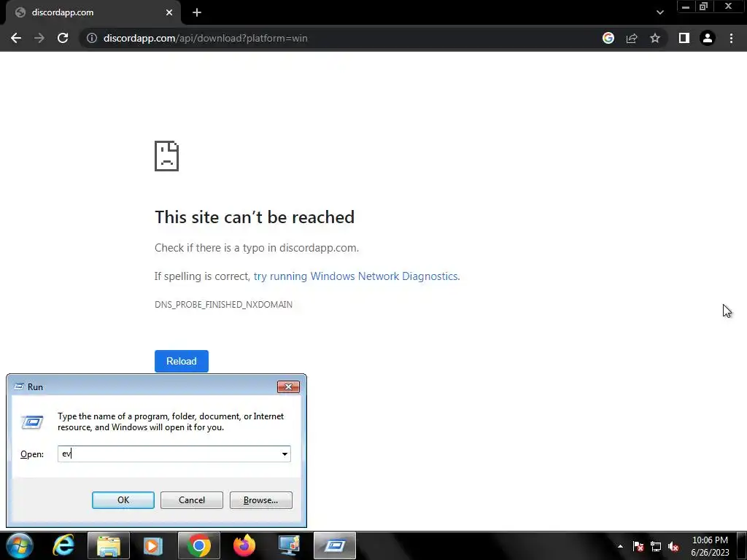Open a new tab with the plus button
The height and width of the screenshot is (560, 747).
197,12
